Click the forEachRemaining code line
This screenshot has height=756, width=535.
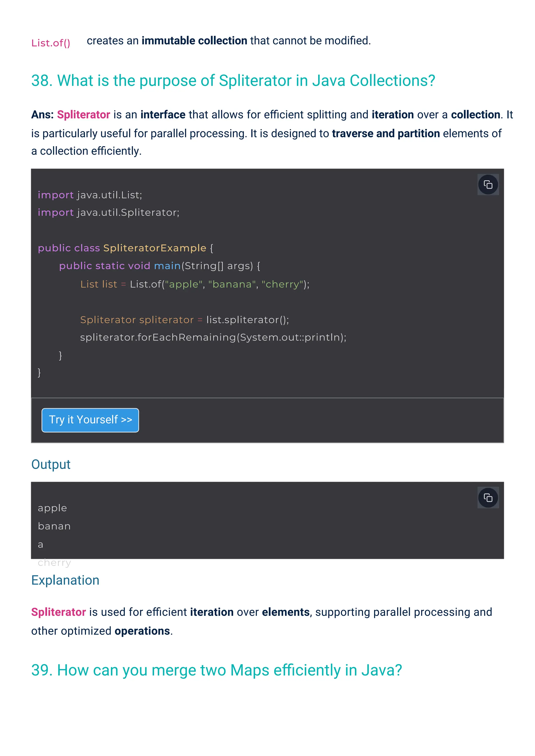click(x=213, y=337)
